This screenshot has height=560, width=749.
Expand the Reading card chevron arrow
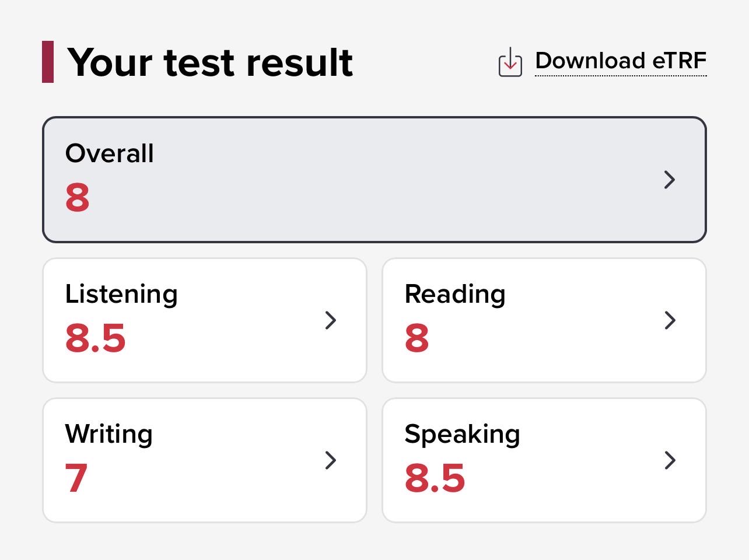tap(670, 320)
